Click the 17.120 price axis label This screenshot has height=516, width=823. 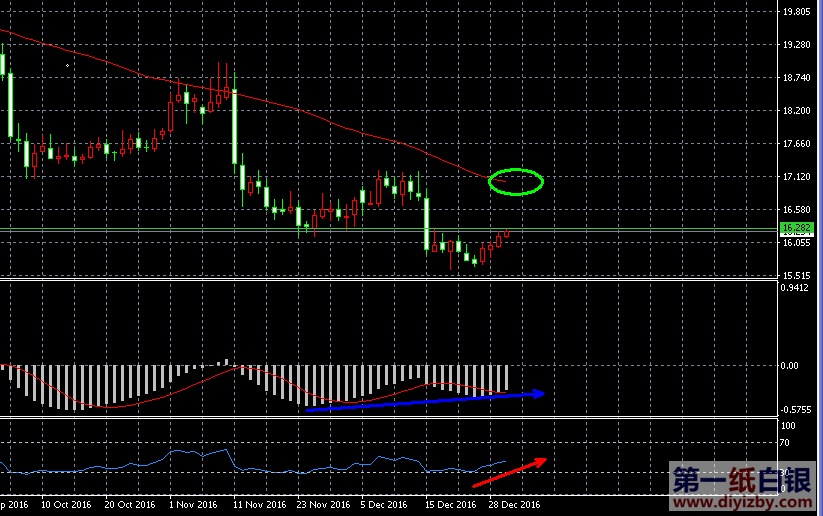click(796, 176)
